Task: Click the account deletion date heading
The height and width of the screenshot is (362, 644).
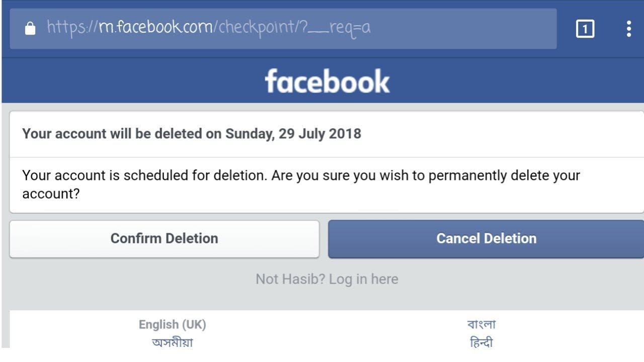Action: pos(192,134)
